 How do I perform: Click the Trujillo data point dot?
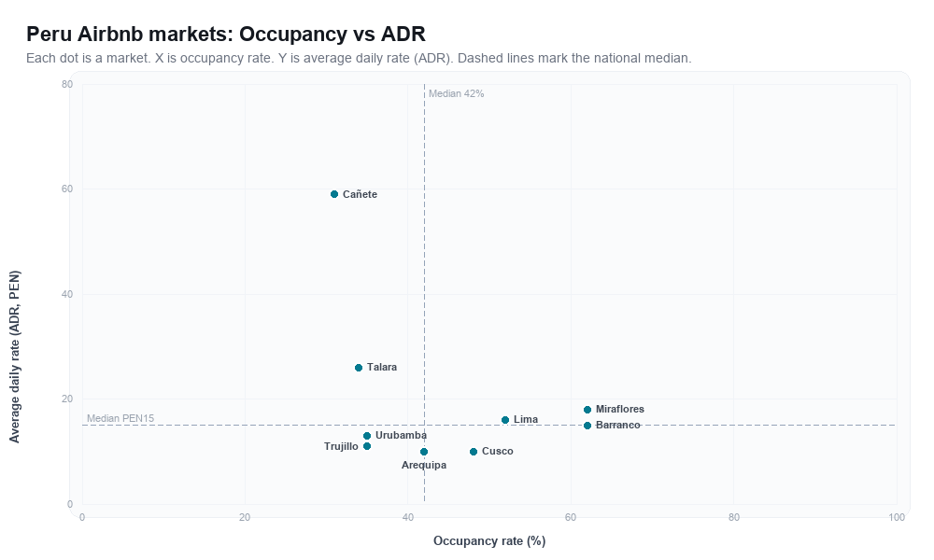tap(367, 446)
